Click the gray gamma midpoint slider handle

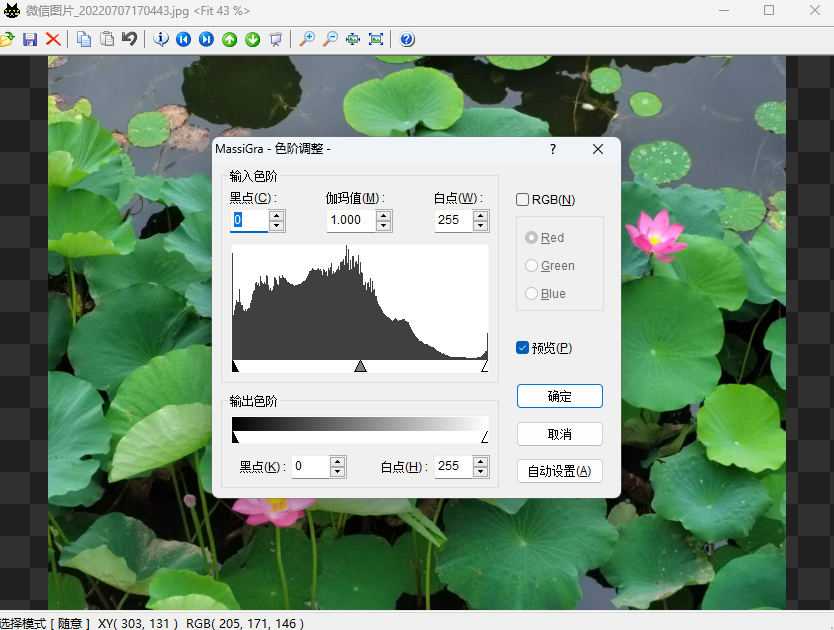click(x=360, y=367)
